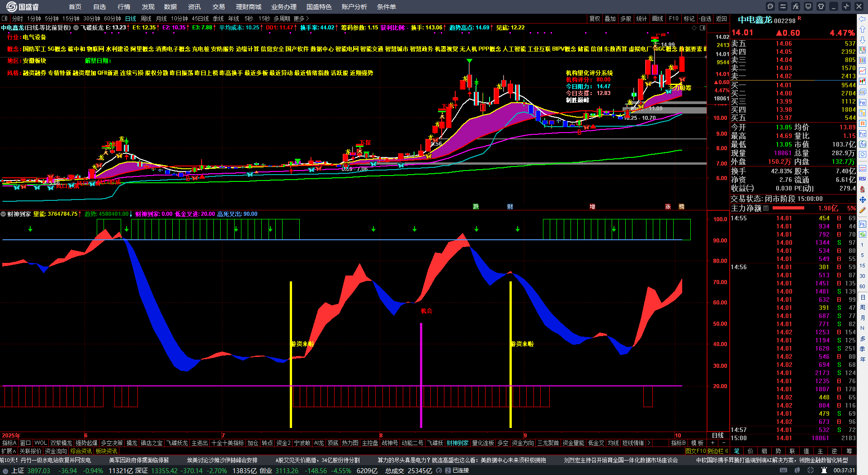This screenshot has width=868, height=475.
Task: Toggle the 年 period in right sidebar
Action: click(863, 359)
